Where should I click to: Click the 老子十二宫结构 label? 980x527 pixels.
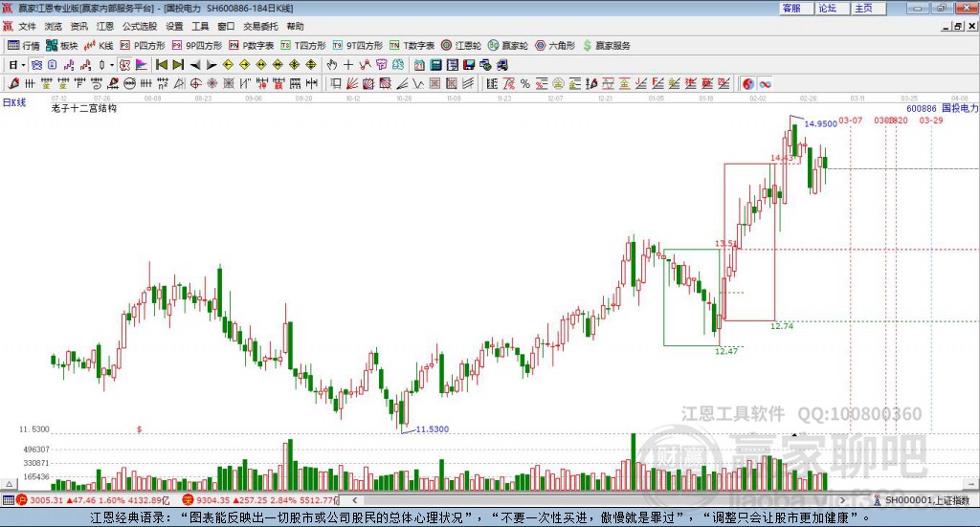(x=84, y=108)
